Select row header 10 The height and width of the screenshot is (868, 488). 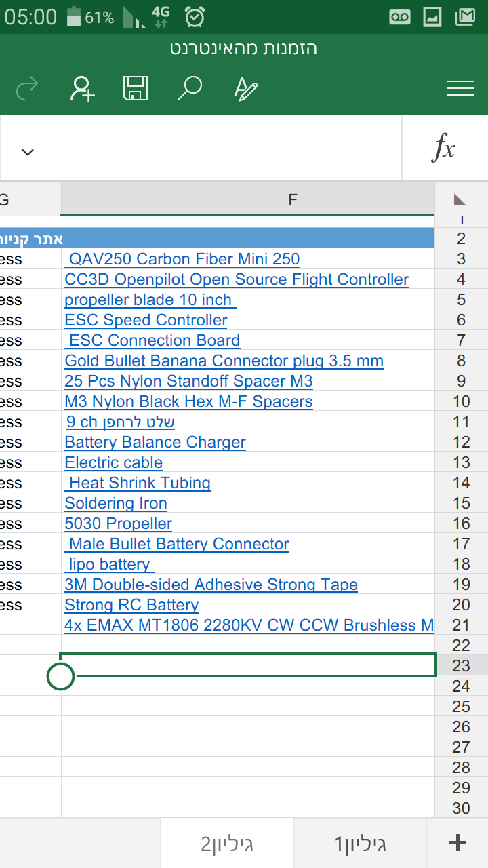click(x=462, y=401)
